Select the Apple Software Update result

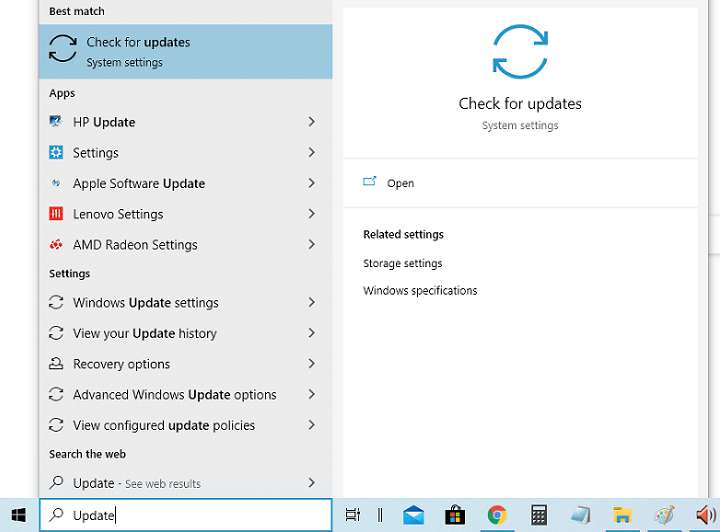(186, 183)
